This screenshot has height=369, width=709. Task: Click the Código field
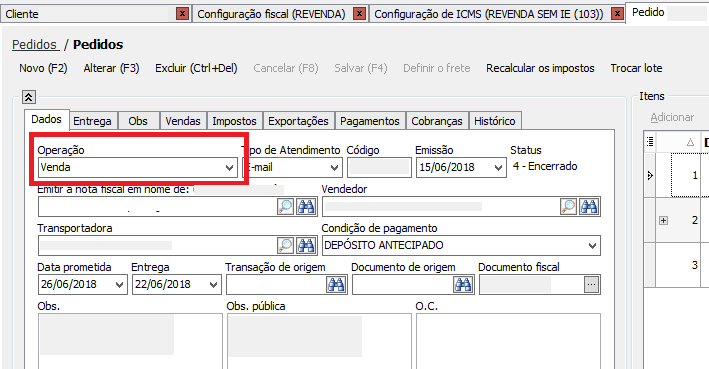pyautogui.click(x=379, y=167)
